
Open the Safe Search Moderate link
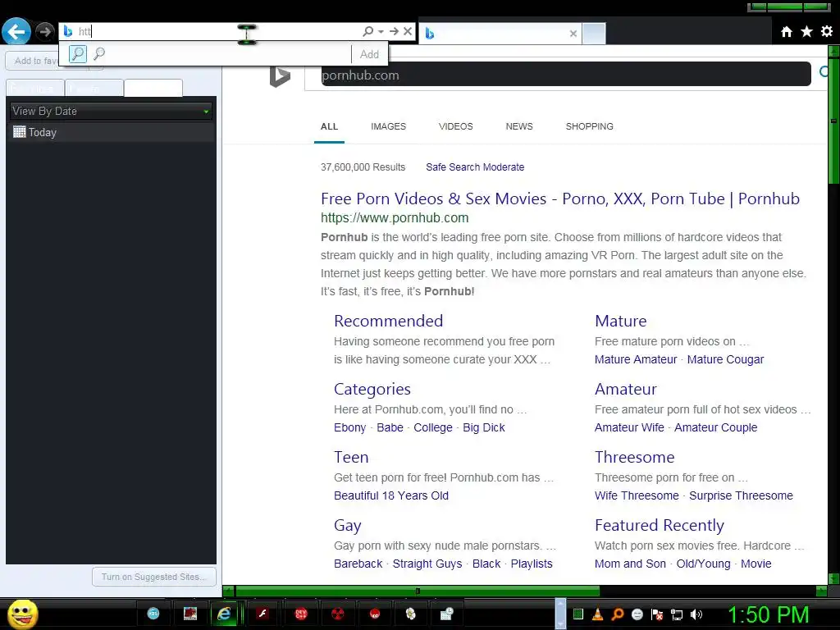coord(475,167)
